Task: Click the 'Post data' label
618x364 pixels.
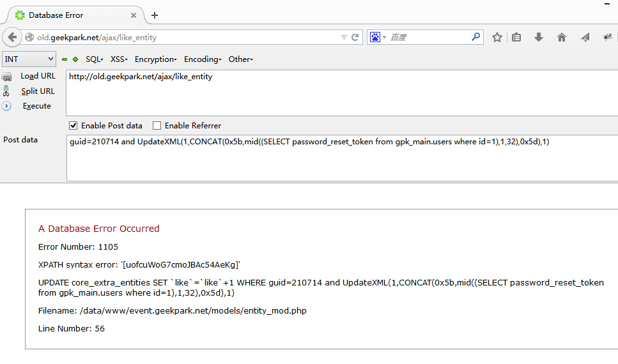Action: [x=20, y=140]
